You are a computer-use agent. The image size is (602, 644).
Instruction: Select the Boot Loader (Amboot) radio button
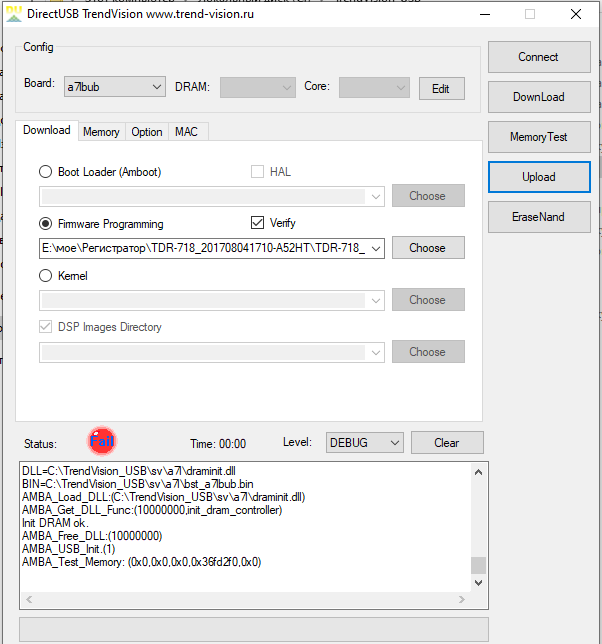(x=45, y=172)
